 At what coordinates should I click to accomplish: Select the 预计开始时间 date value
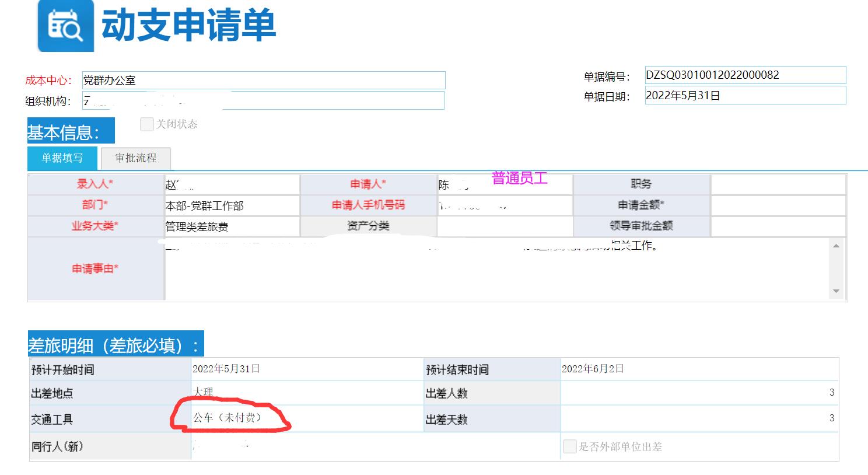(x=307, y=369)
